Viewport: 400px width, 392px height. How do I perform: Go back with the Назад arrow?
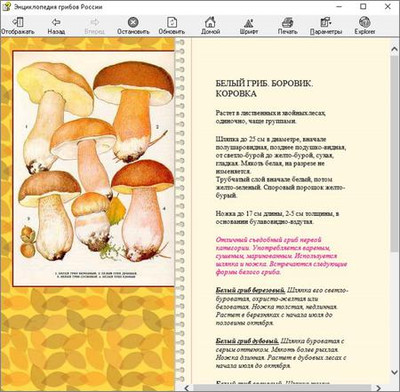56,22
